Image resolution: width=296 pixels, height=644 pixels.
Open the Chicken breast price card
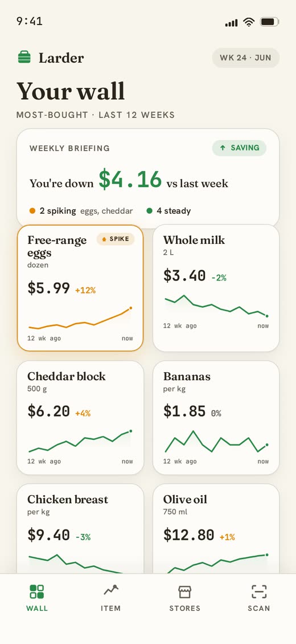click(80, 528)
